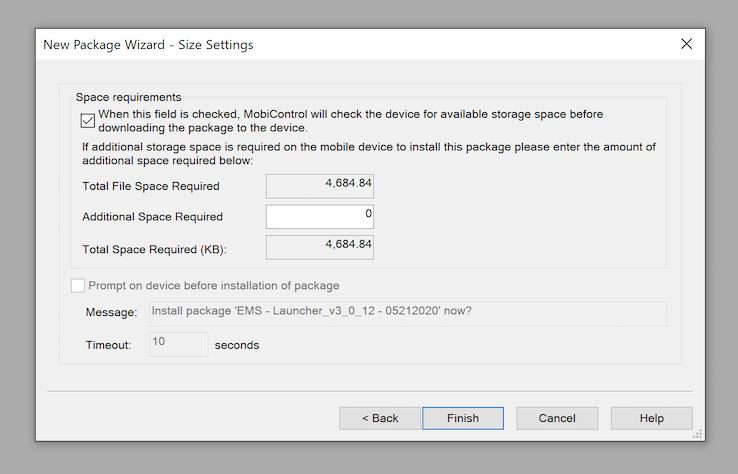Click the 'Message:' label
Screen dimensions: 738x474
[x=112, y=313]
